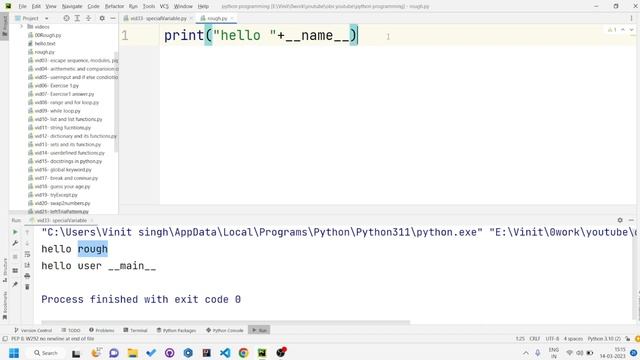Screen dimensions: 640x360
Task: Open the Navigate menu
Action: (72, 7)
